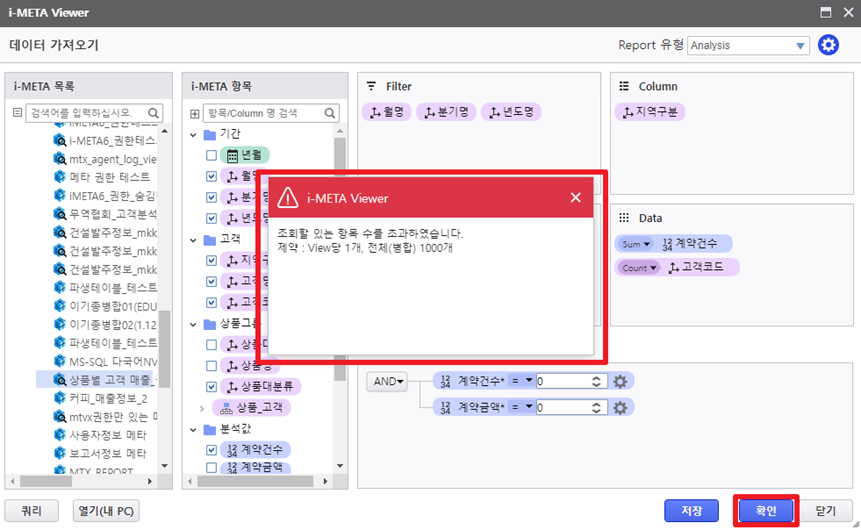Click the gear icon for 계약건수 condition
The width and height of the screenshot is (861, 530).
coord(620,381)
